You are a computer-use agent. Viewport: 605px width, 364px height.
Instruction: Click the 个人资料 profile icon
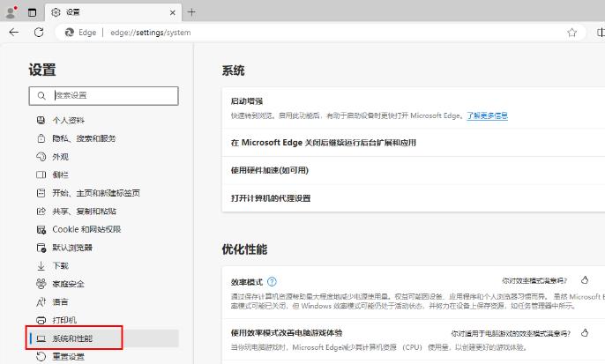tap(41, 120)
